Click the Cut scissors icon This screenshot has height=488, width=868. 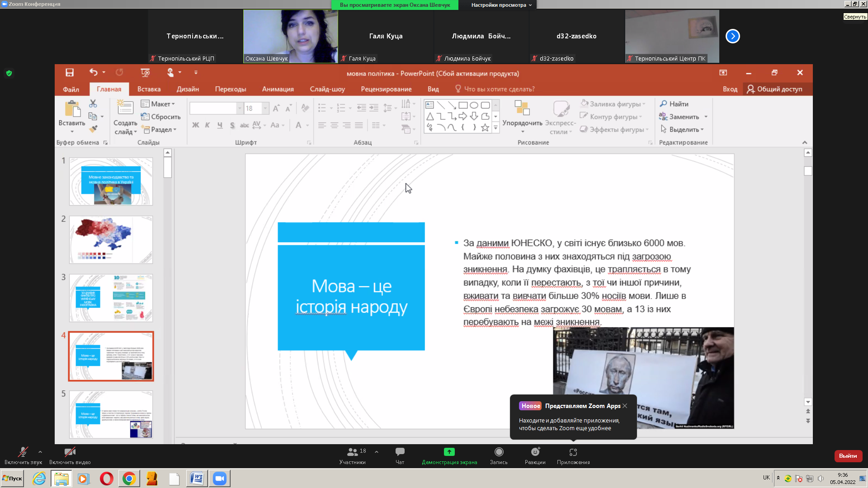pyautogui.click(x=93, y=103)
